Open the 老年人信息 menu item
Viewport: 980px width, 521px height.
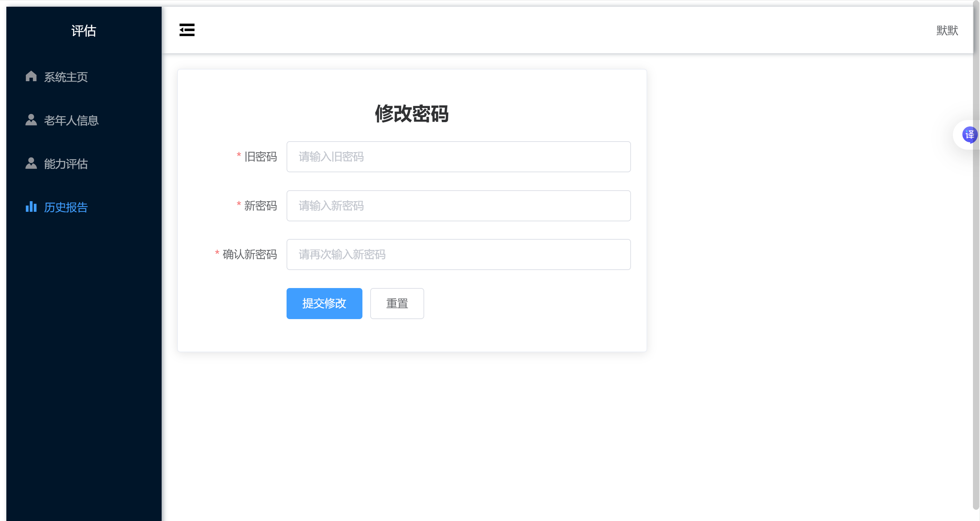pyautogui.click(x=71, y=120)
